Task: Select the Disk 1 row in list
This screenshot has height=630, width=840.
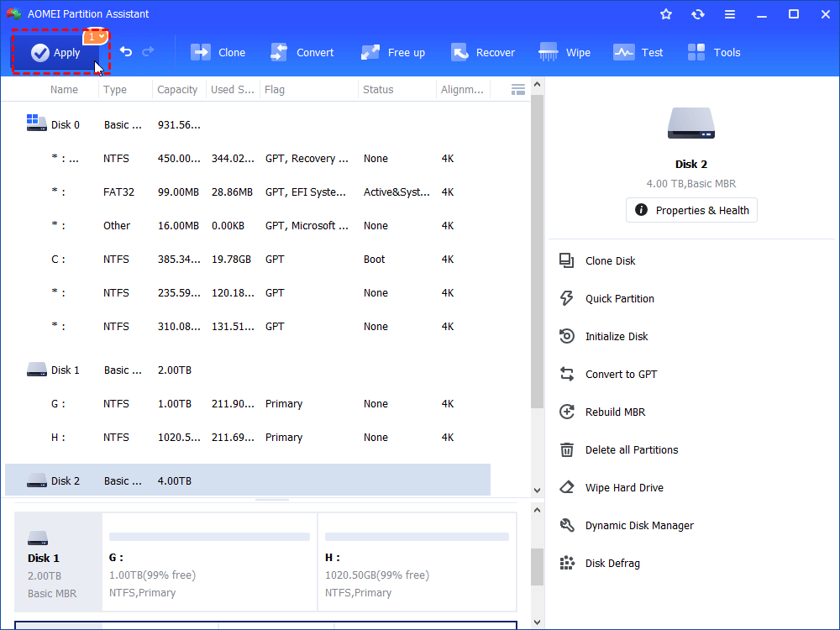Action: pos(248,370)
